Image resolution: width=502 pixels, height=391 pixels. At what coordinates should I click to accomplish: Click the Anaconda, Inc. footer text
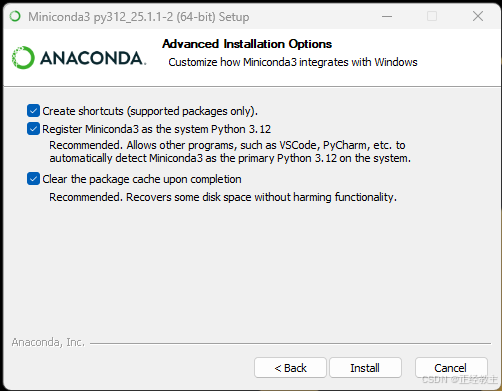(x=48, y=342)
